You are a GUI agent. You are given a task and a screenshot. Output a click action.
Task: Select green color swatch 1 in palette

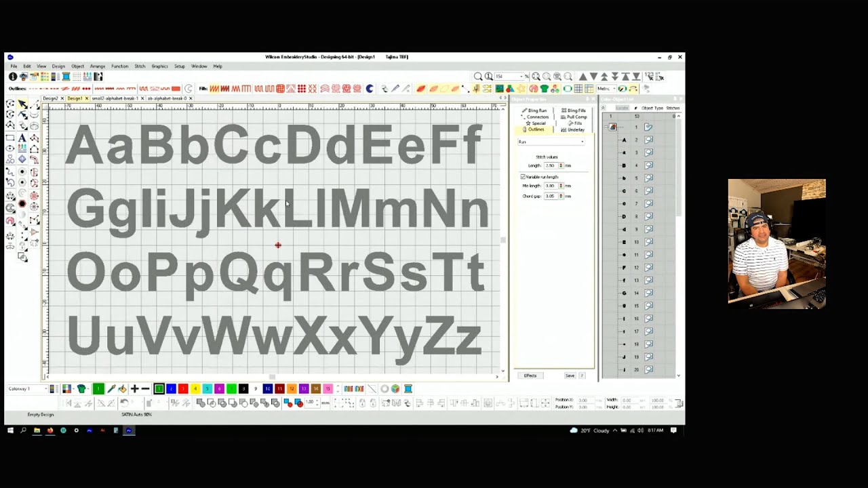coord(159,388)
